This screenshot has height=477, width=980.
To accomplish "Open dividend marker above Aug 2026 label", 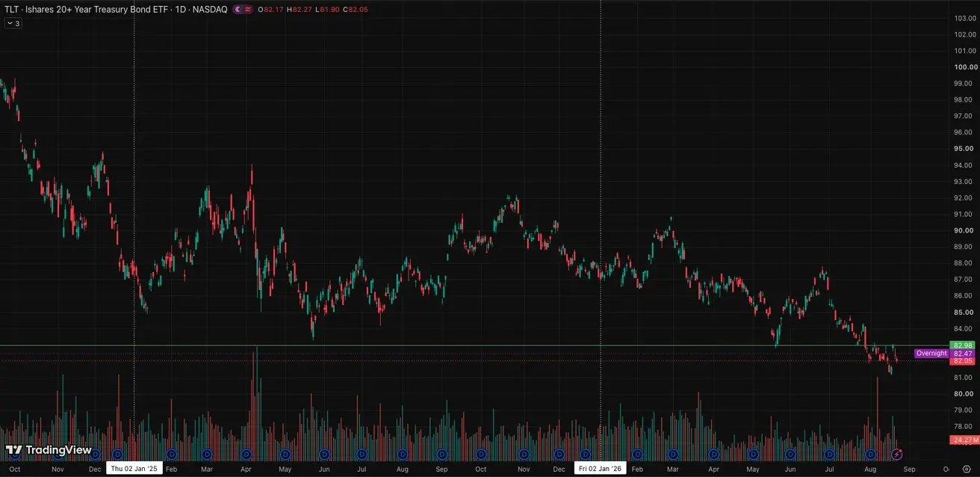I will [x=870, y=455].
